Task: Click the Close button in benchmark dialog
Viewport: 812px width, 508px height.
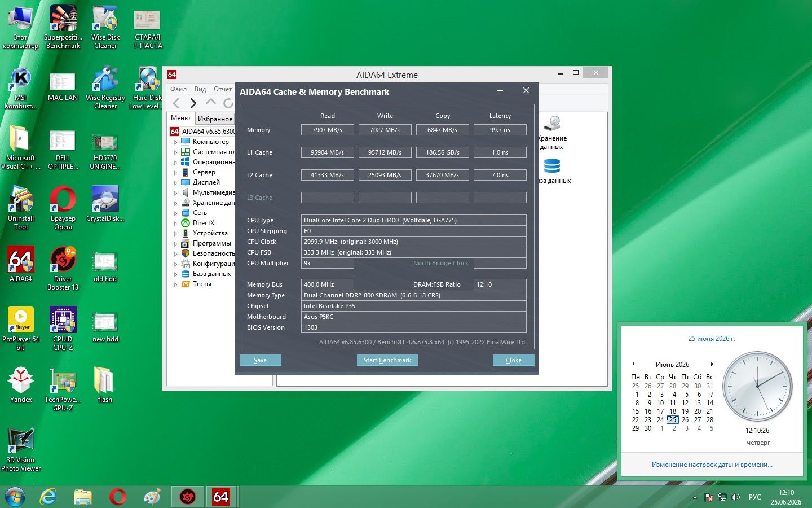Action: coord(513,360)
